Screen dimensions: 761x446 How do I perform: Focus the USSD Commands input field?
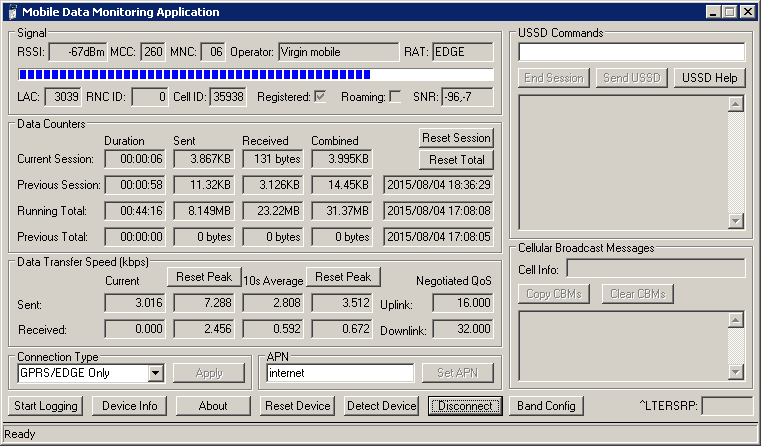click(631, 52)
